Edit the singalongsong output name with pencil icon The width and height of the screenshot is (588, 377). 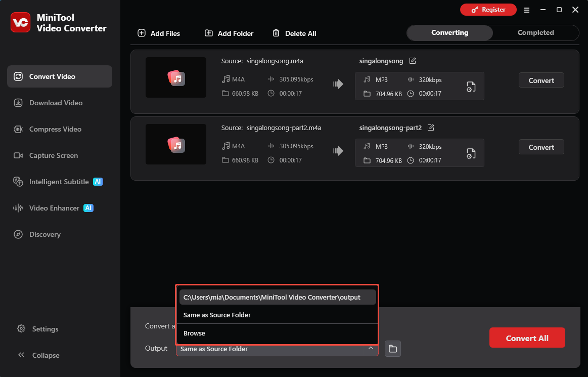point(413,61)
